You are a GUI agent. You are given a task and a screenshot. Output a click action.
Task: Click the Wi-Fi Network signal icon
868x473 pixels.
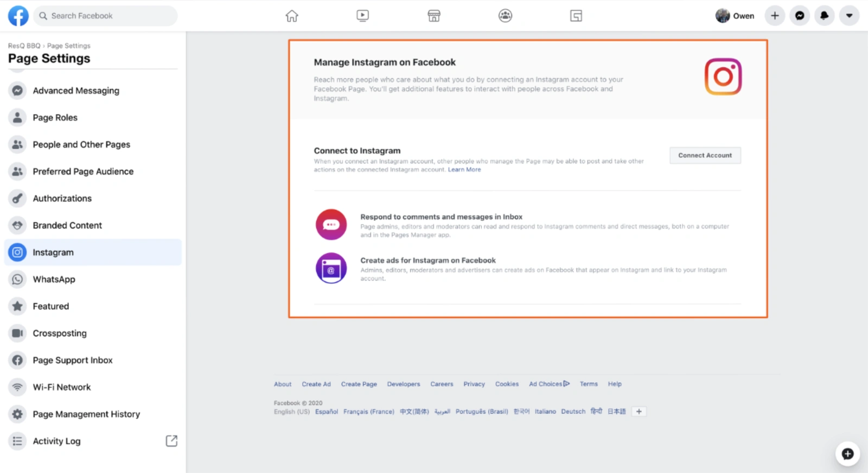pos(17,387)
